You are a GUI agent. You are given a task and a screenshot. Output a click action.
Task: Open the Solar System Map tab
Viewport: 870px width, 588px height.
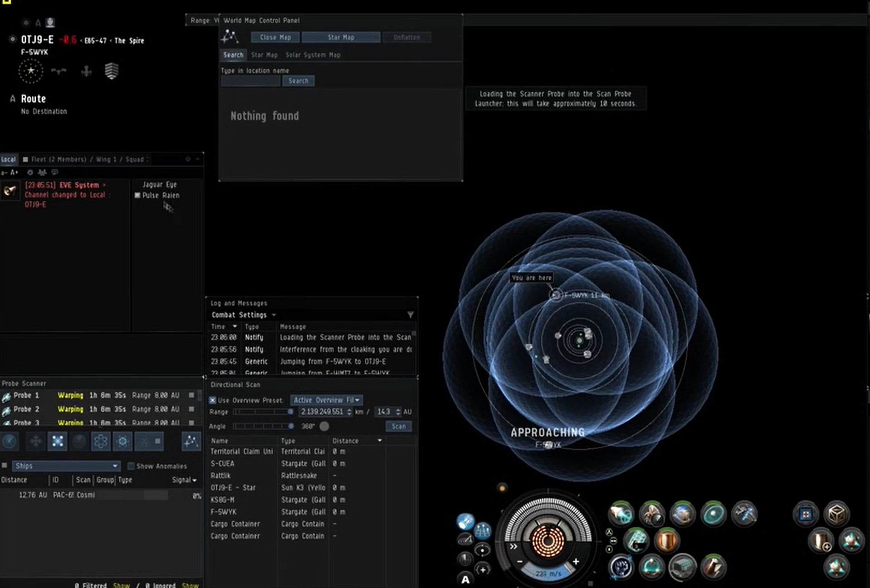(313, 55)
